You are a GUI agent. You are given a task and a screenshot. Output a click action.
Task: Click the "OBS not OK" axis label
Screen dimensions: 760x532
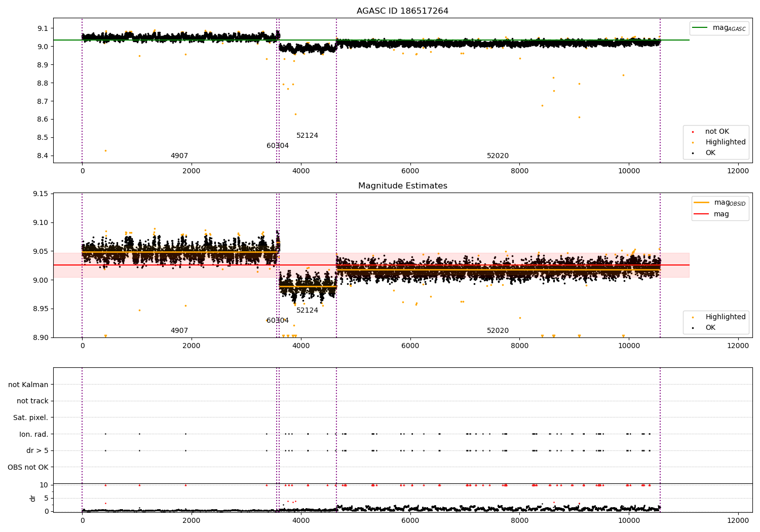click(28, 467)
